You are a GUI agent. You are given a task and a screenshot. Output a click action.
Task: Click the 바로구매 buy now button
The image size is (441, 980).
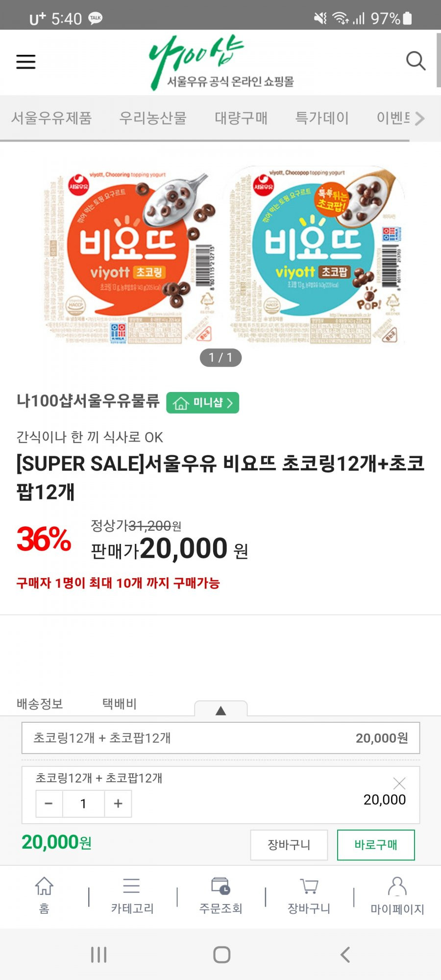click(x=376, y=845)
